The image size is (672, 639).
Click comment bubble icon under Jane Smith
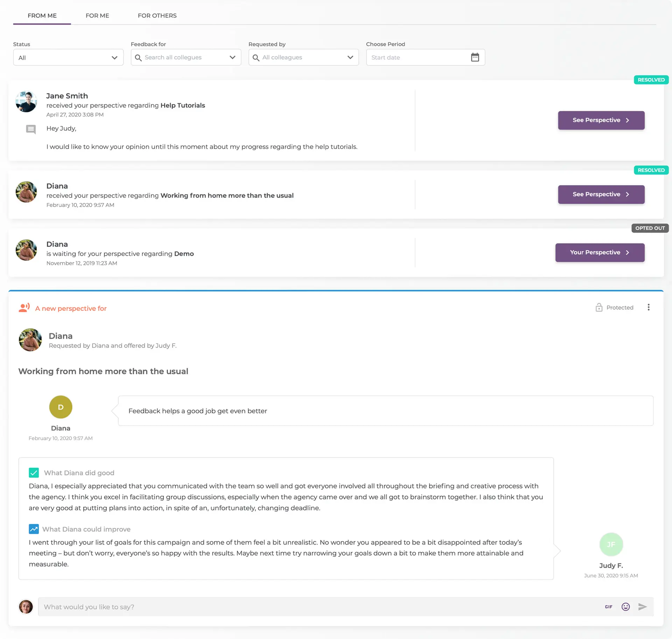point(31,129)
